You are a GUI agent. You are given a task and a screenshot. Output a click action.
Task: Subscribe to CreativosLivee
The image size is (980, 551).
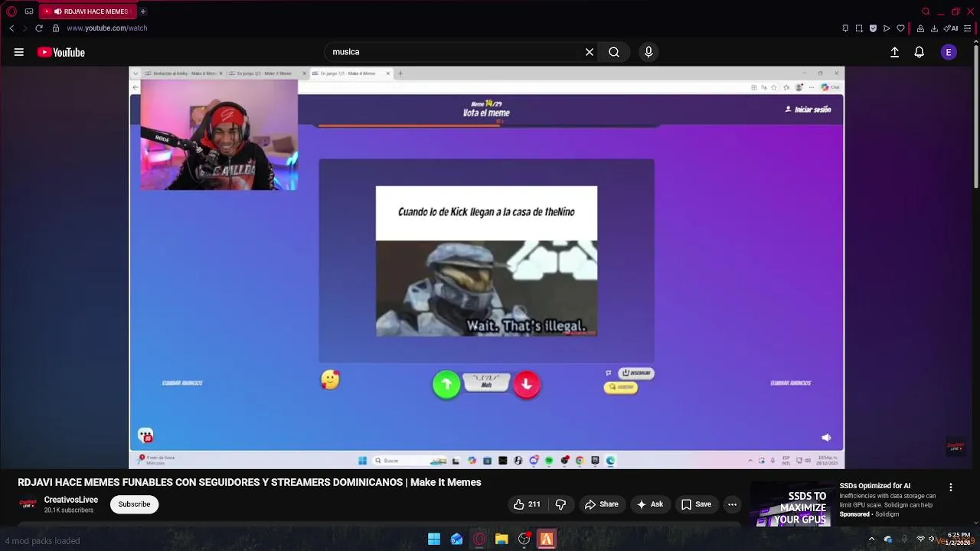click(x=134, y=504)
